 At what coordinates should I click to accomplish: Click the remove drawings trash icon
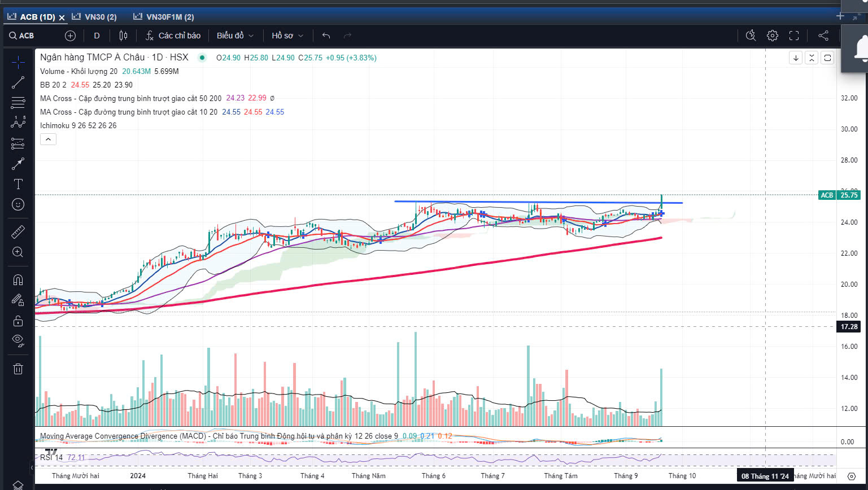pos(18,369)
